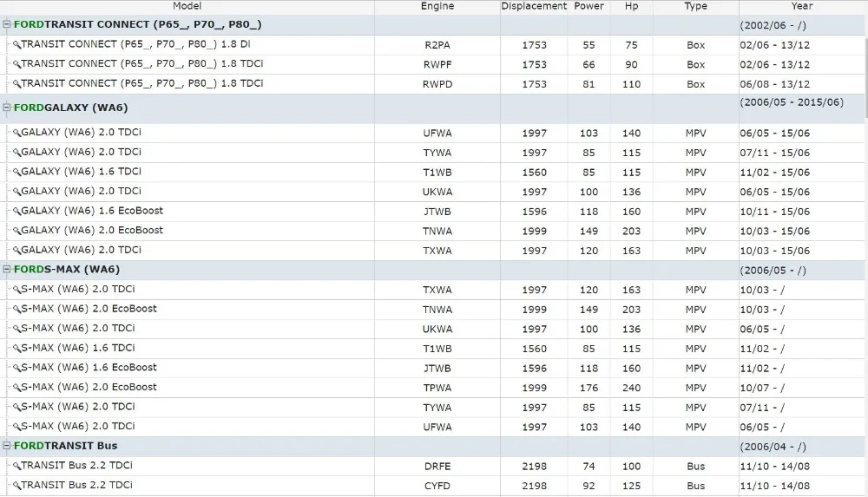This screenshot has width=868, height=497.
Task: Collapse the FORD TRANSIT CONNECT group
Action: [x=7, y=24]
